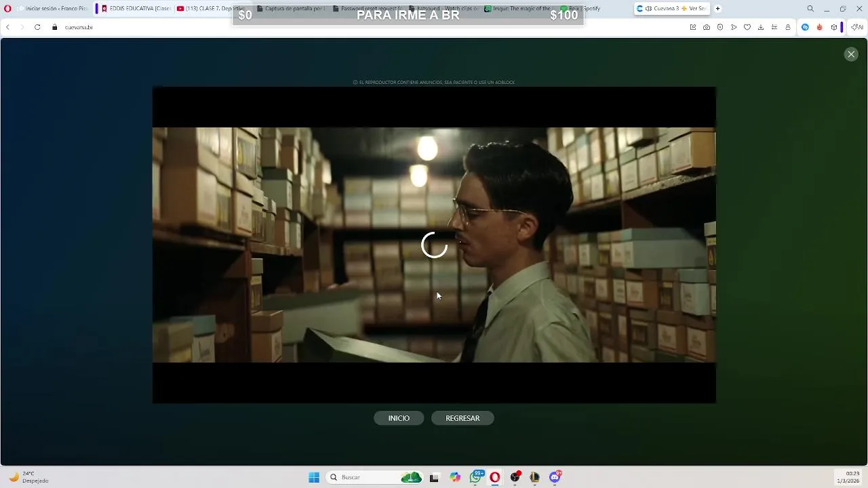Open the downloads icon in toolbar
The width and height of the screenshot is (868, 488).
coord(761,27)
